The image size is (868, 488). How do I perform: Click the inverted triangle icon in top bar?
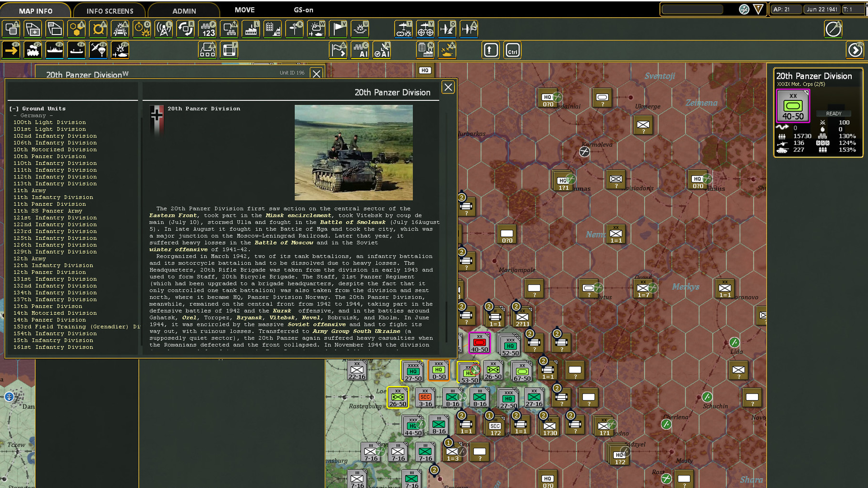(x=759, y=9)
